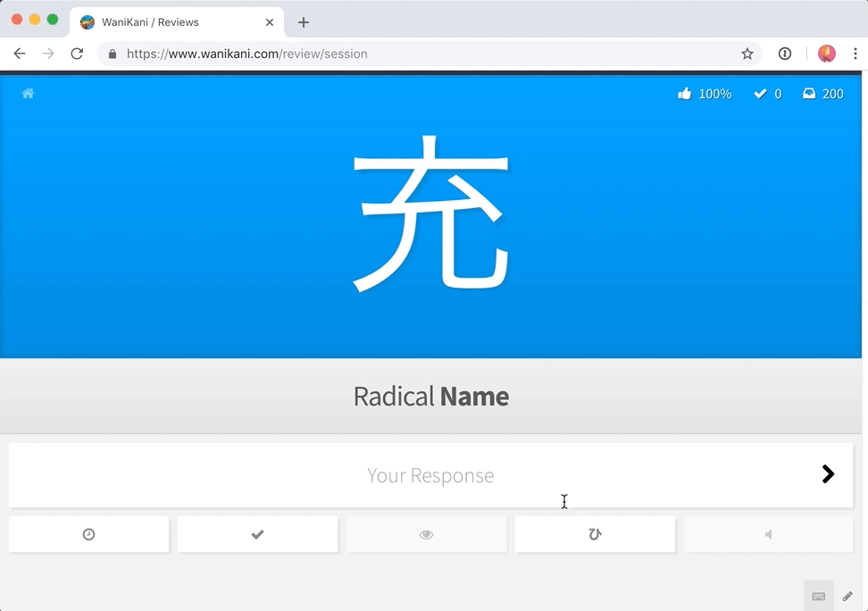Bookmark this page with the star icon
This screenshot has height=611, width=868.
747,54
